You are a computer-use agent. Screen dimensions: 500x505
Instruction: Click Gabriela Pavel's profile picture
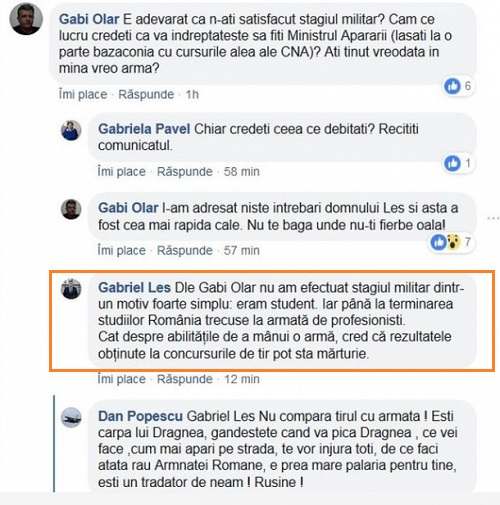pyautogui.click(x=71, y=130)
